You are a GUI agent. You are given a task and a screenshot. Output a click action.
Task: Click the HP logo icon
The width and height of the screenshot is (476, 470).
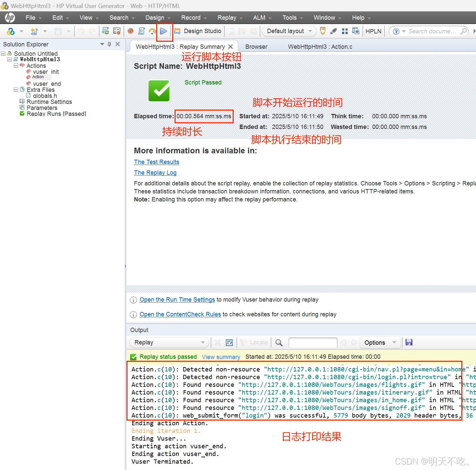10,18
